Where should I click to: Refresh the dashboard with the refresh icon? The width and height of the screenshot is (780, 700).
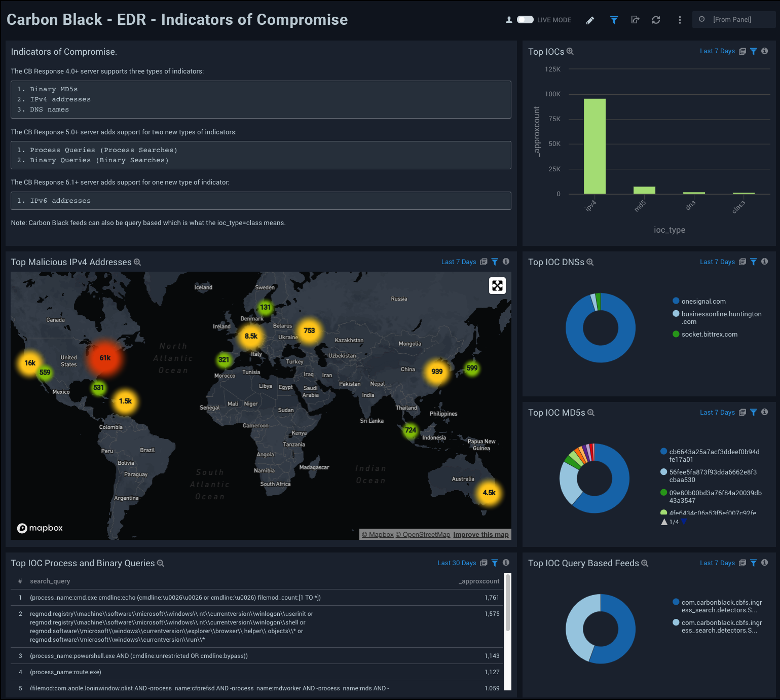656,20
